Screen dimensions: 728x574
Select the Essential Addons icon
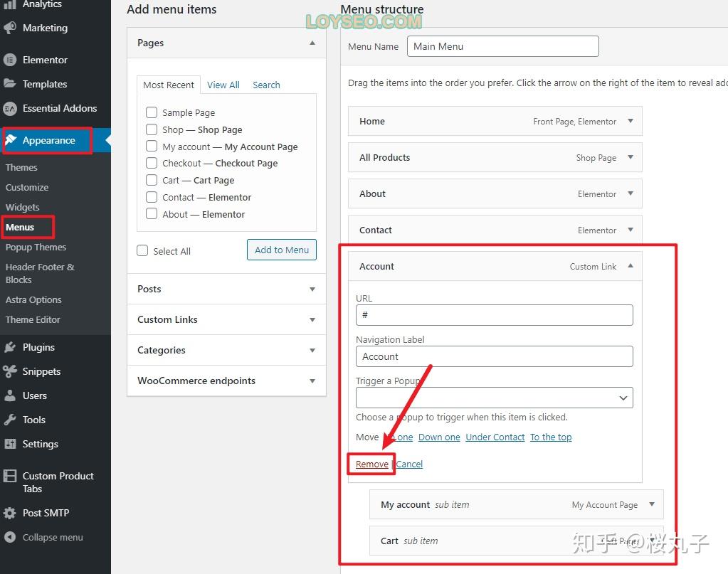pyautogui.click(x=10, y=108)
